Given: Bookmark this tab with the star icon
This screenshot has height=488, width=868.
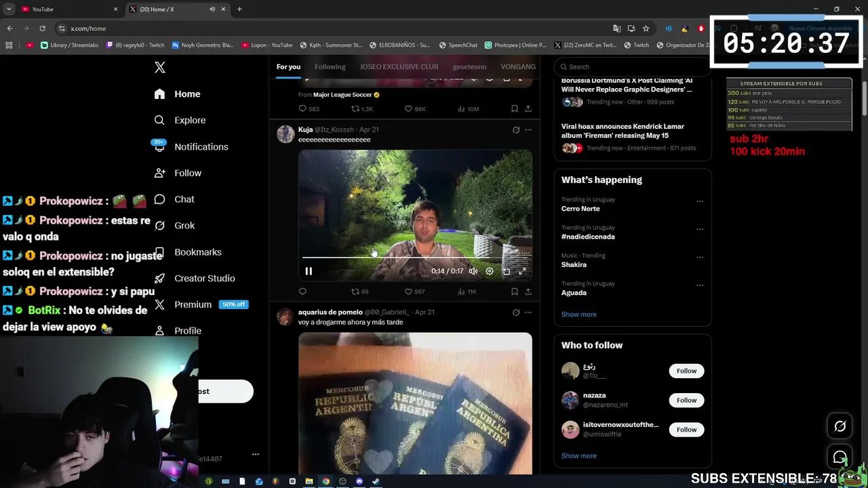Looking at the screenshot, I should [646, 28].
